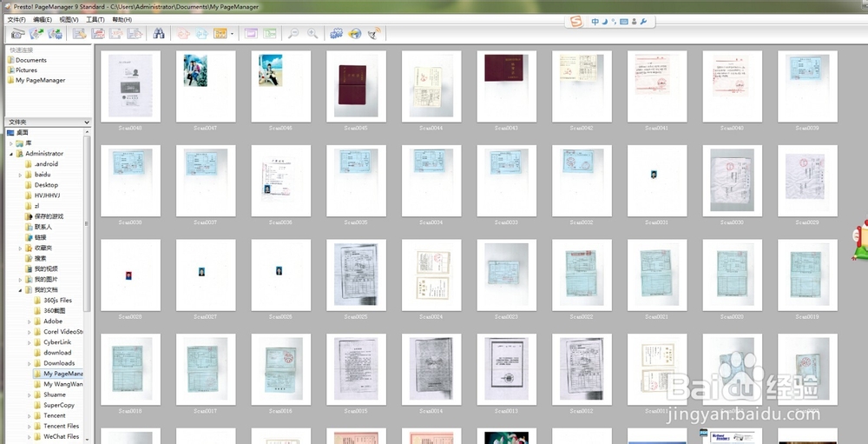Image resolution: width=868 pixels, height=444 pixels.
Task: Select the Corel VideoStudio folder
Action: tap(58, 332)
